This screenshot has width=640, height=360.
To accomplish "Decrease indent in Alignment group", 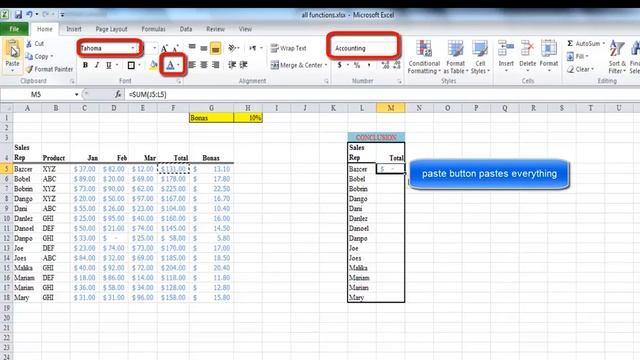I will 232,65.
